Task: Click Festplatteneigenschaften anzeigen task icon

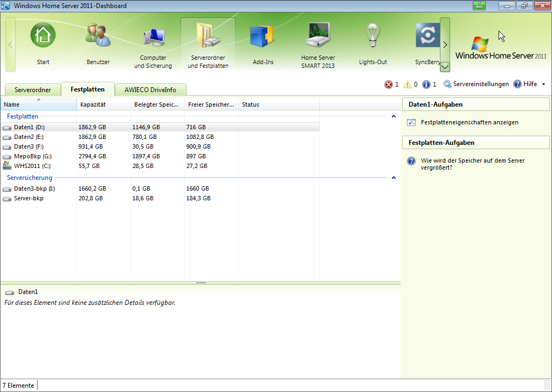Action: pos(411,122)
